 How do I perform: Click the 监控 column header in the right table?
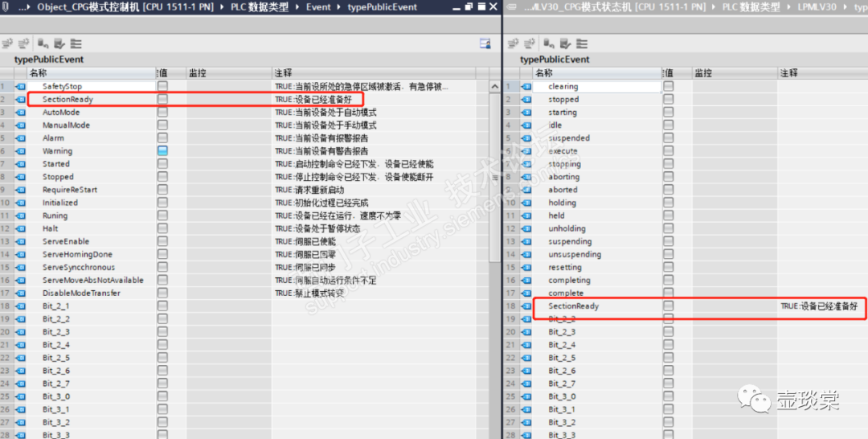click(735, 72)
